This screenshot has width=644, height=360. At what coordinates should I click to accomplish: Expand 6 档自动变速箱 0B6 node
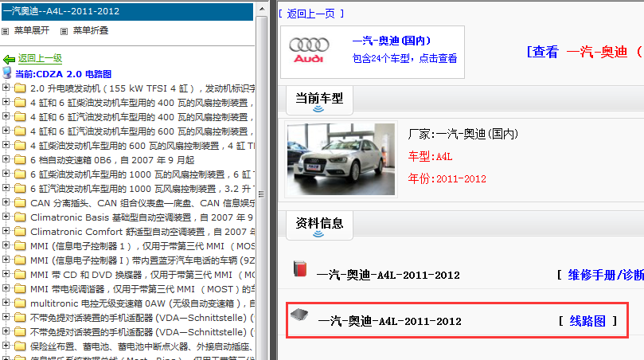[6, 159]
